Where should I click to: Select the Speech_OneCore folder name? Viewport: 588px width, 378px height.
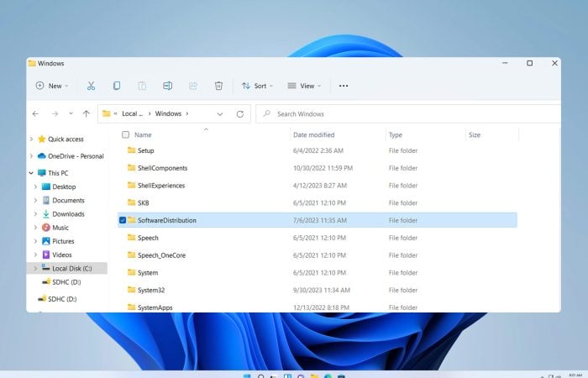click(x=161, y=255)
